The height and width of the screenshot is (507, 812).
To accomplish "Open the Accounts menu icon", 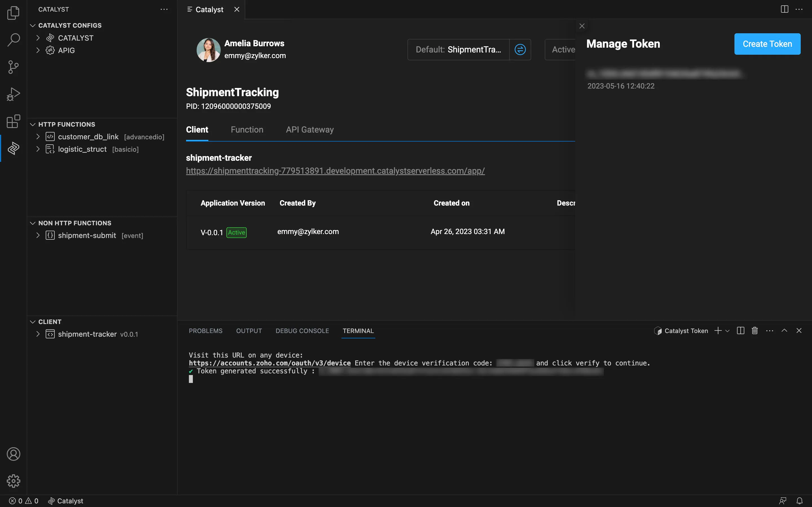I will (14, 454).
